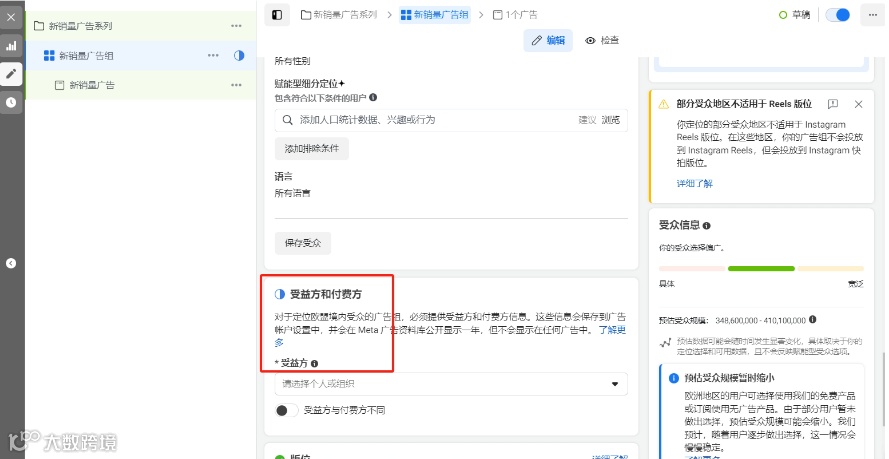The image size is (889, 459).
Task: Click the blue info icon in 预估受众规模暂时缩小
Action: 674,378
